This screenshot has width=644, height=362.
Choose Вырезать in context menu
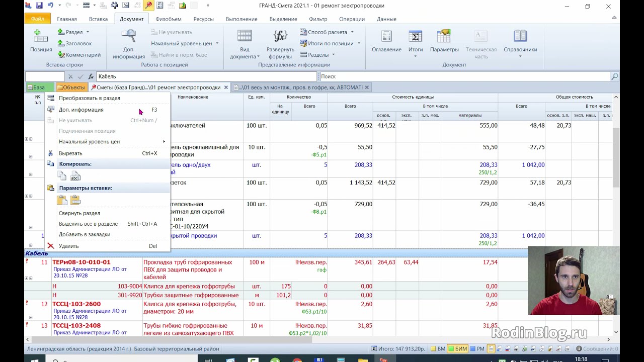(x=108, y=153)
